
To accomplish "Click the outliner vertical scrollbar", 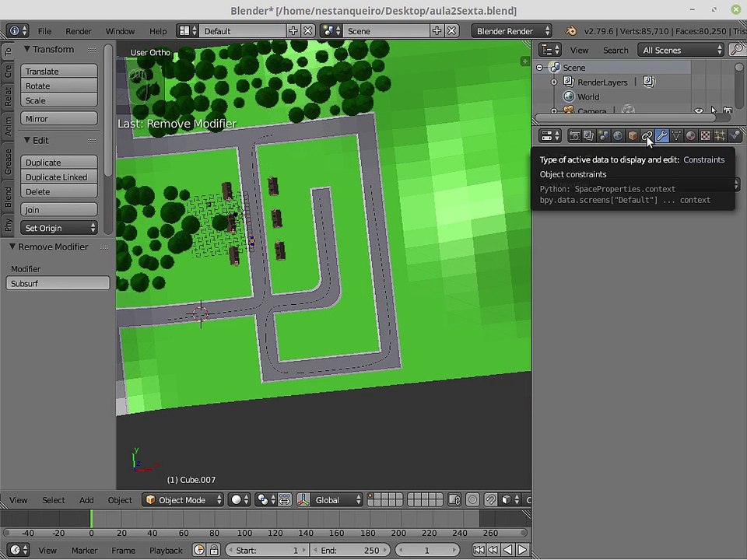I will click(x=739, y=85).
